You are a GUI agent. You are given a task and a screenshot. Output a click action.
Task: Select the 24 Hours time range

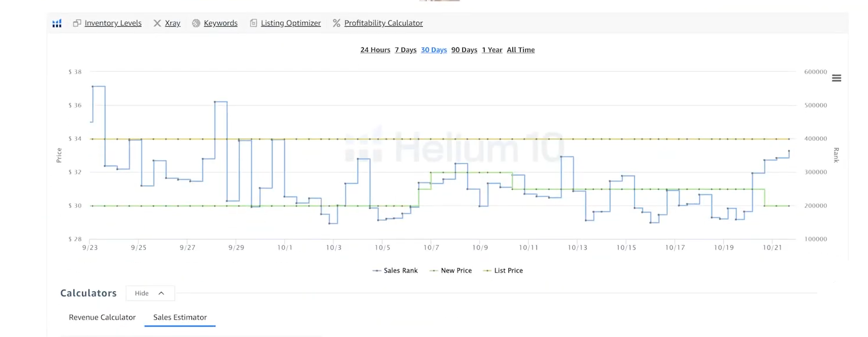coord(375,50)
